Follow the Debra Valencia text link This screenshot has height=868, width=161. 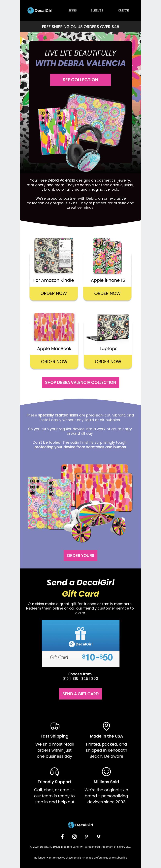pyautogui.click(x=61, y=180)
